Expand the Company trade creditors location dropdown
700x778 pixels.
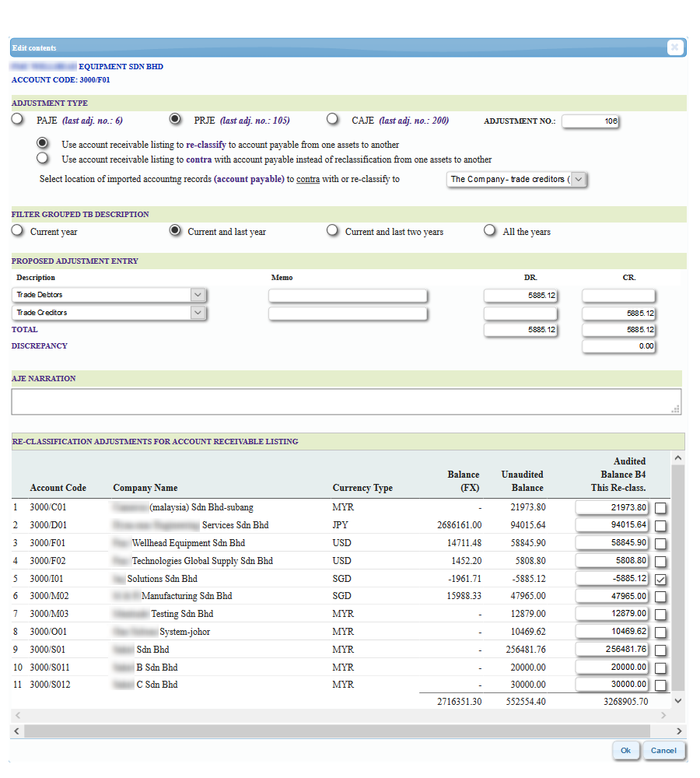click(579, 180)
